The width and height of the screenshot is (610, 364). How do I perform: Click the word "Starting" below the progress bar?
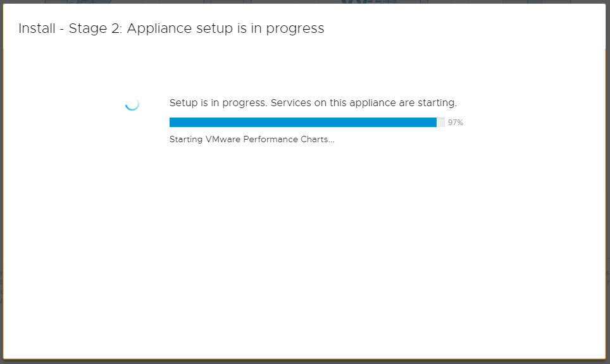tap(186, 140)
